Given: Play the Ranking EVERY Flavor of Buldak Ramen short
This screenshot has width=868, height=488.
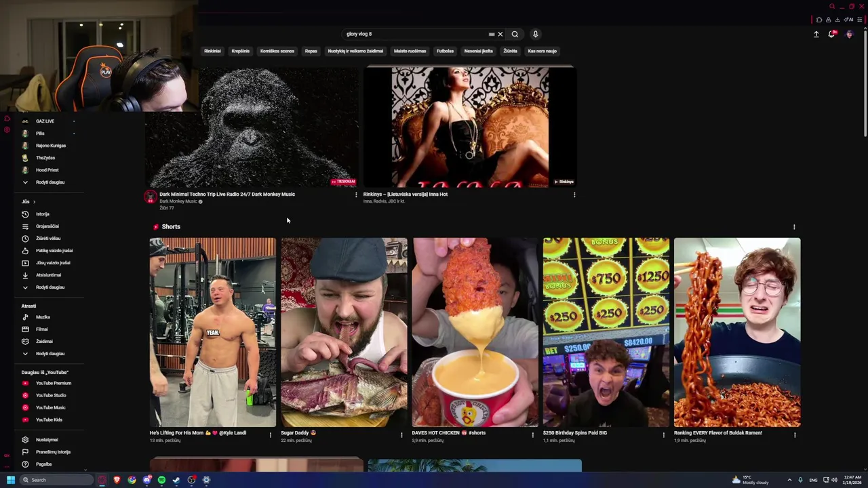Looking at the screenshot, I should point(737,332).
